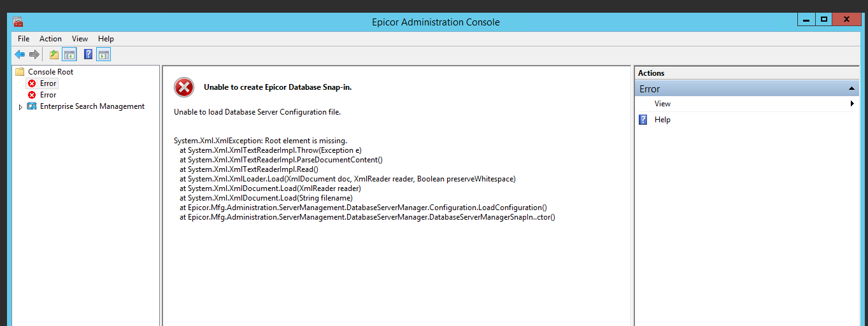Click the Help link in Actions pane
Image resolution: width=868 pixels, height=326 pixels.
(662, 120)
